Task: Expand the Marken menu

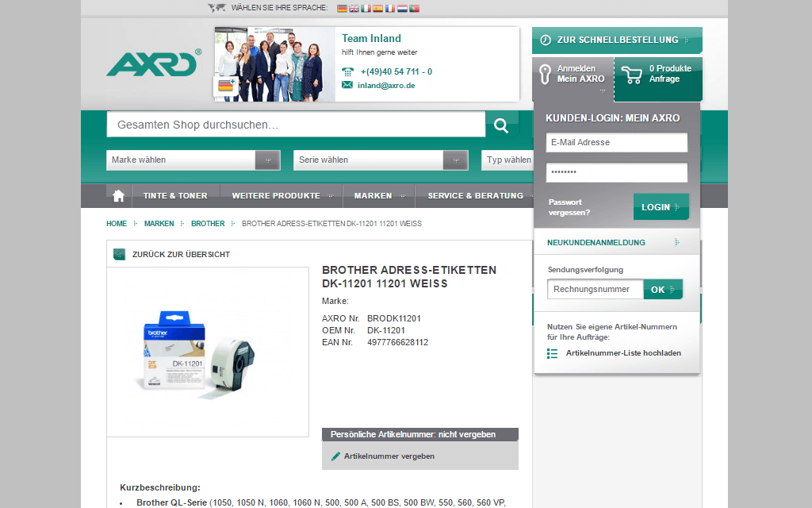Action: click(379, 196)
